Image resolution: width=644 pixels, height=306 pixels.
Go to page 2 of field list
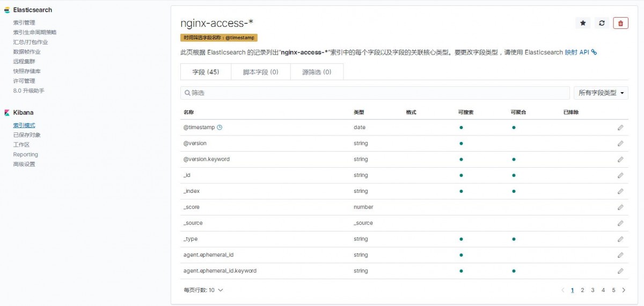[x=582, y=290]
